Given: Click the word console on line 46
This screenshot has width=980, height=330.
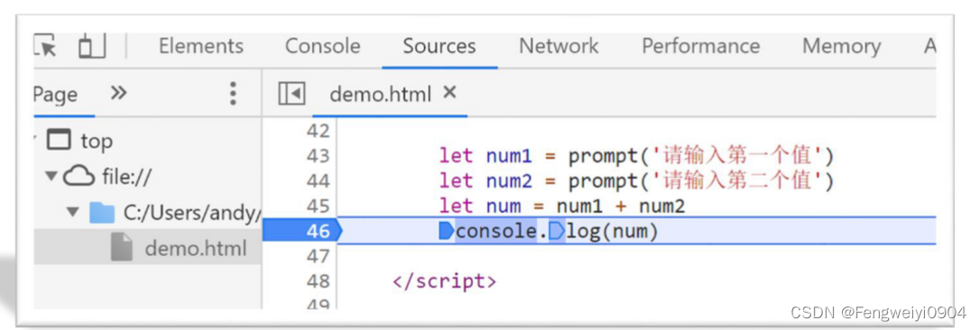Looking at the screenshot, I should [496, 232].
